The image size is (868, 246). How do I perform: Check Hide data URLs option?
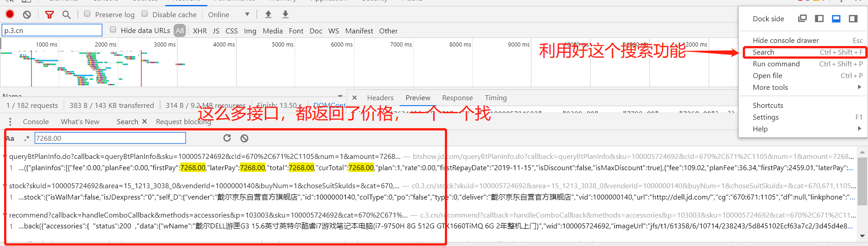[x=113, y=30]
